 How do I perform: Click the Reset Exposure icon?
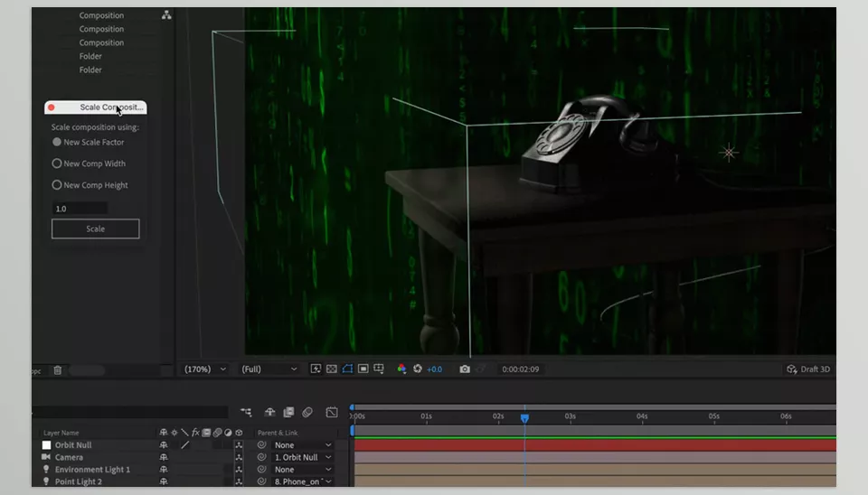418,369
